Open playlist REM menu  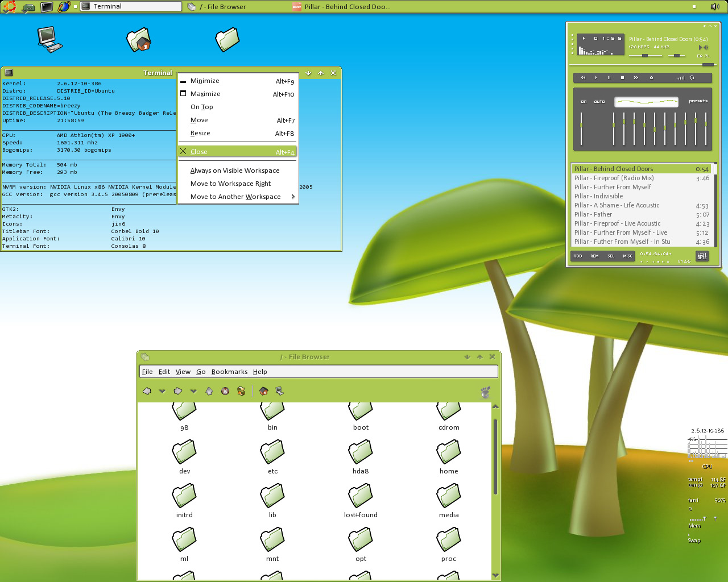pos(594,256)
